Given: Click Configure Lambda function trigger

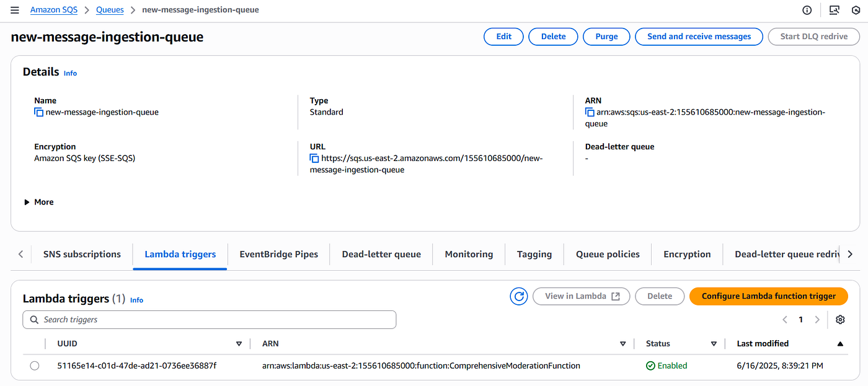Looking at the screenshot, I should click(769, 296).
